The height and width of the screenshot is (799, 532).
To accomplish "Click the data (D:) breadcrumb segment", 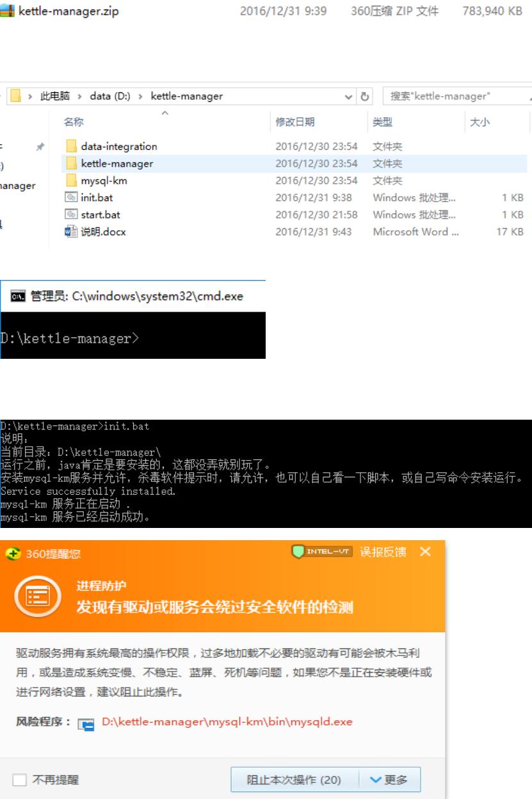I will pos(111,97).
